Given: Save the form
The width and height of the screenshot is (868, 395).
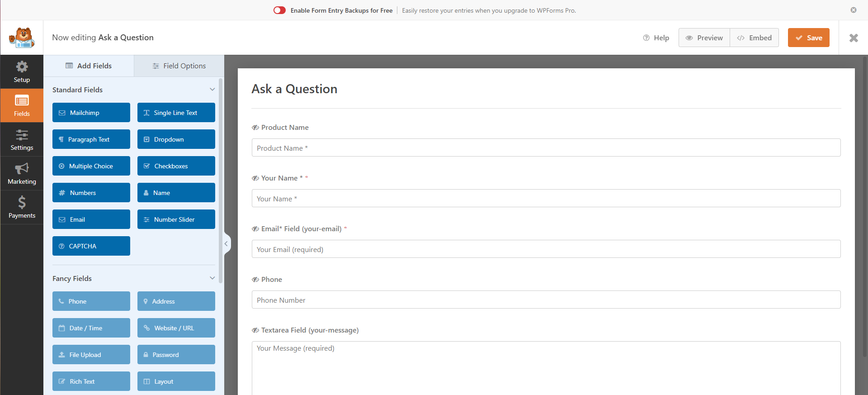Looking at the screenshot, I should (808, 38).
